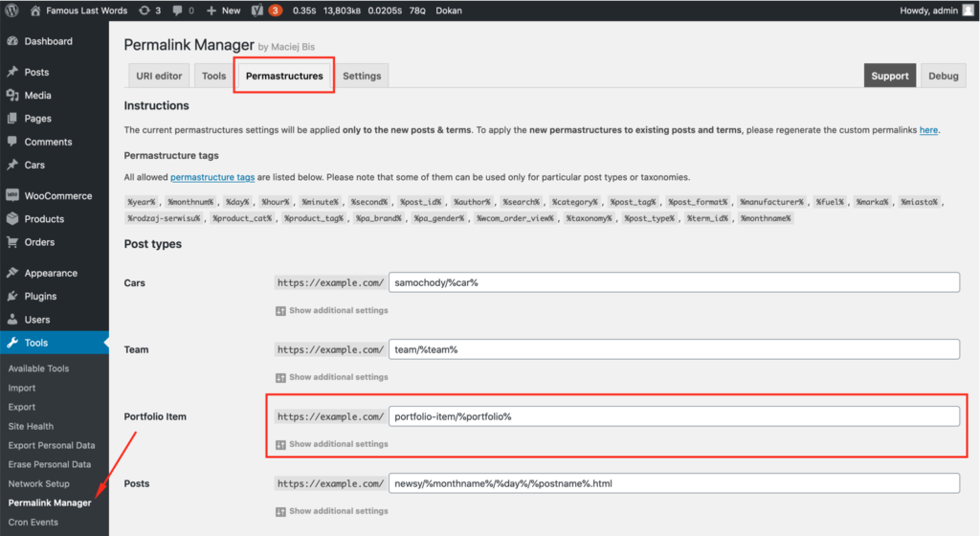
Task: Click the Plugins plug icon
Action: point(11,296)
